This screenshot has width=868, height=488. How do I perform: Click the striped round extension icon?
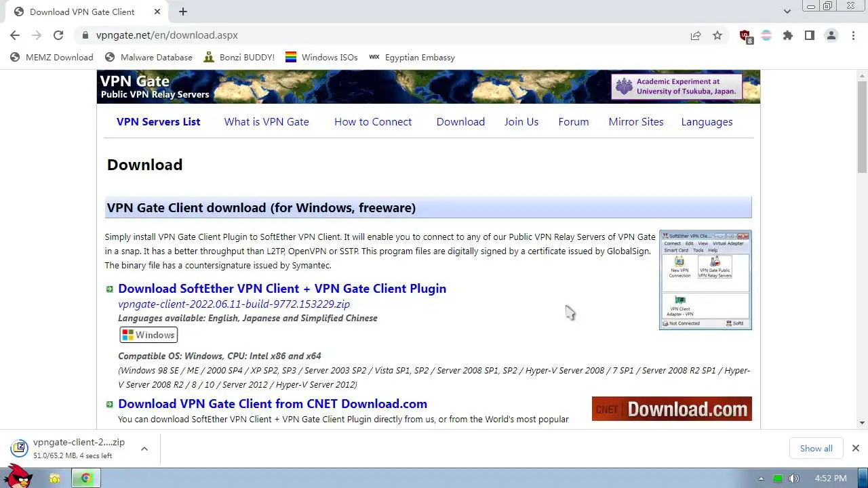coord(766,35)
